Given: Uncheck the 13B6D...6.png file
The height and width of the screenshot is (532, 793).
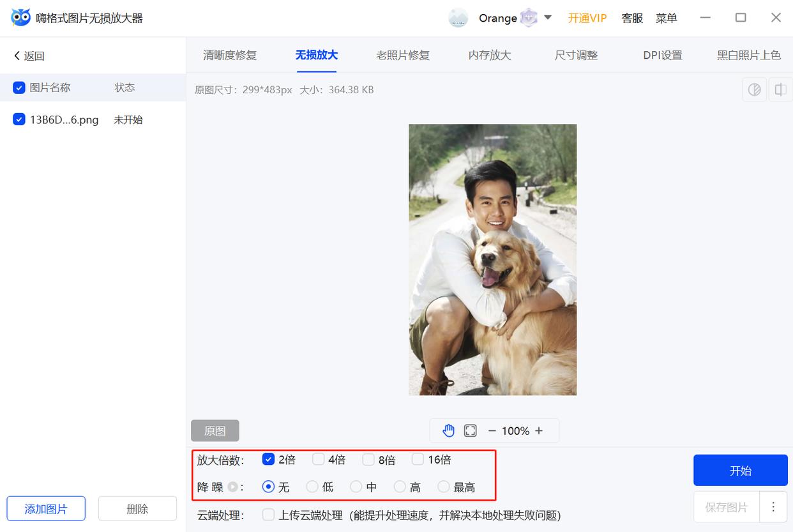Looking at the screenshot, I should coord(19,119).
